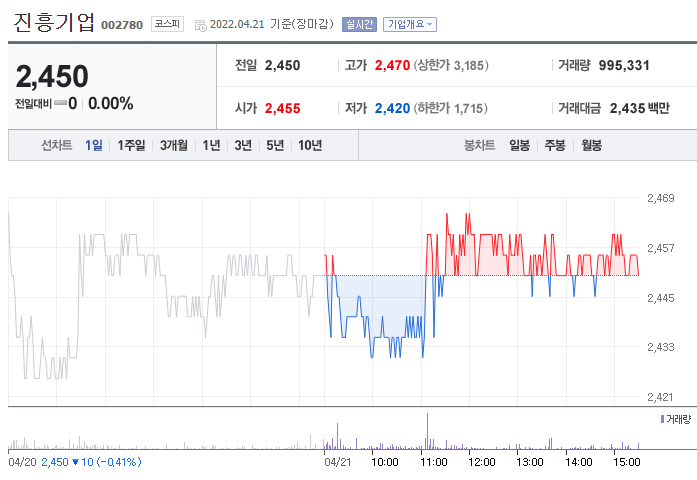The height and width of the screenshot is (480, 697).
Task: Click the 04/20 2,450 ▼10 summary
Action: (75, 462)
